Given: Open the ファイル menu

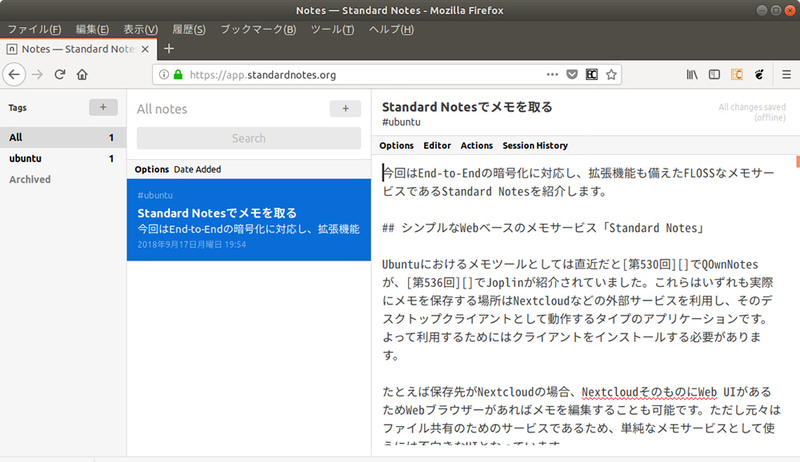Looking at the screenshot, I should [34, 30].
